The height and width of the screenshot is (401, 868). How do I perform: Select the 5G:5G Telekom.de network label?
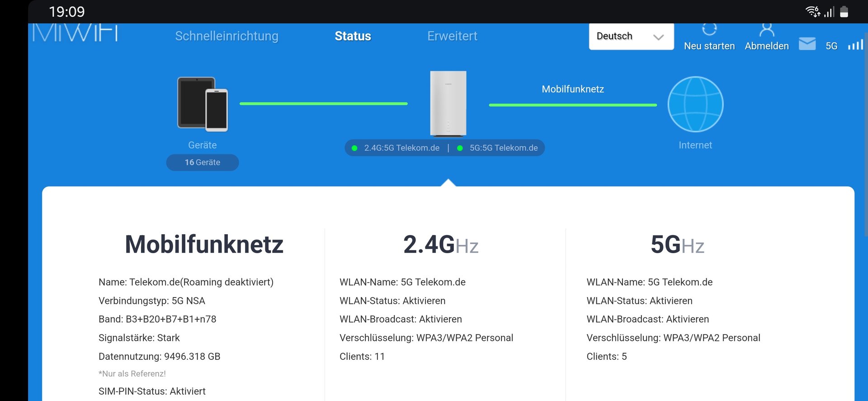click(x=503, y=148)
